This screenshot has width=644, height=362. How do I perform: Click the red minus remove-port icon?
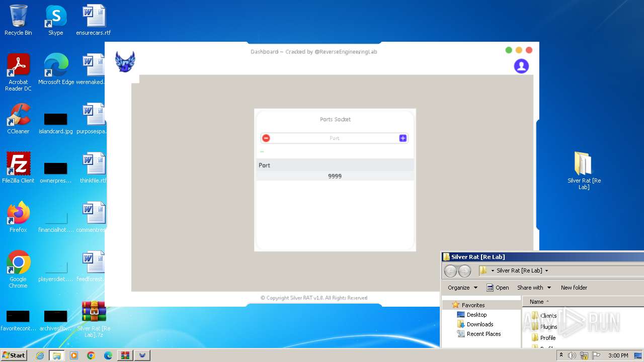(266, 138)
